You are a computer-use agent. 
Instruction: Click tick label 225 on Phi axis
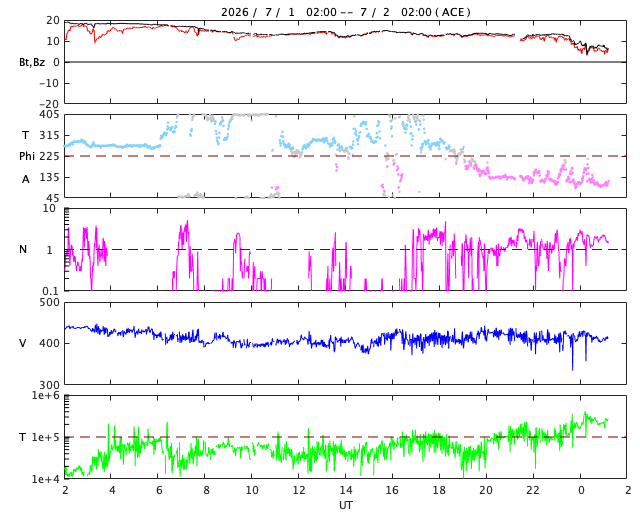click(x=49, y=156)
